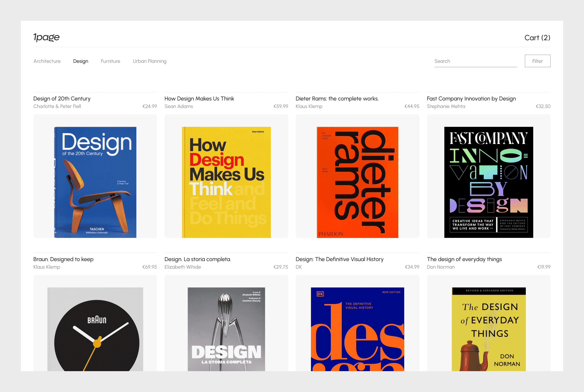
Task: View the Design La Storia Completa cover
Action: click(226, 329)
